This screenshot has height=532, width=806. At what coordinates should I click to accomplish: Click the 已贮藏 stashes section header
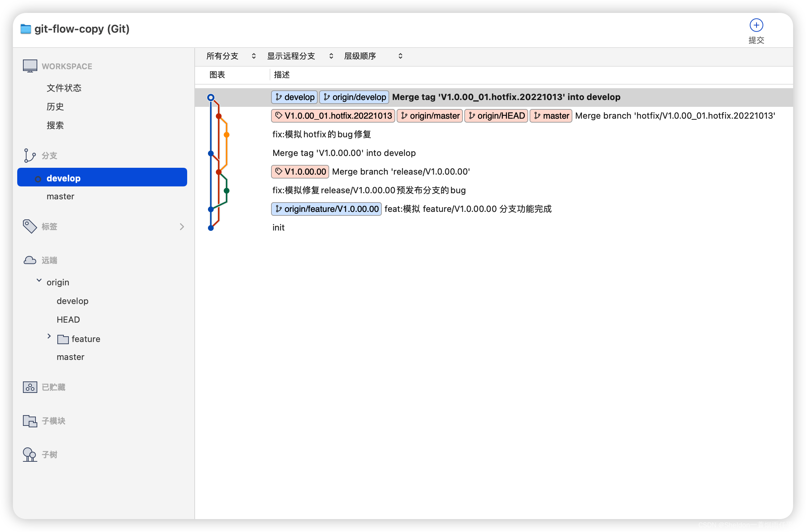coord(53,387)
